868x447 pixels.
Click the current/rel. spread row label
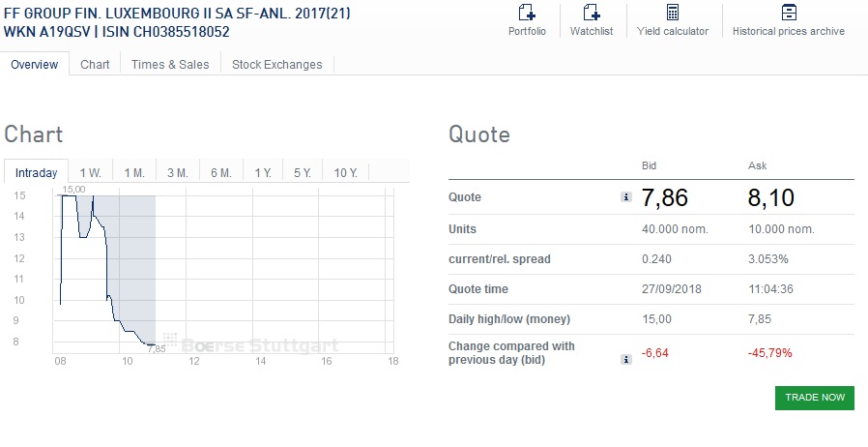[500, 259]
